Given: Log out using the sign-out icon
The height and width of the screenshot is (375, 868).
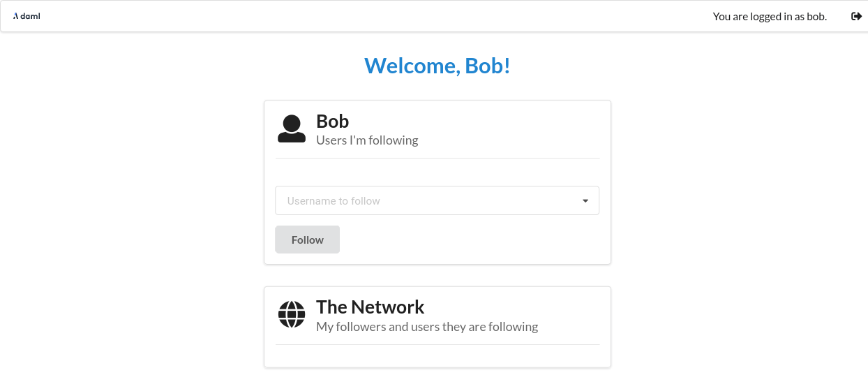Looking at the screenshot, I should [x=856, y=16].
